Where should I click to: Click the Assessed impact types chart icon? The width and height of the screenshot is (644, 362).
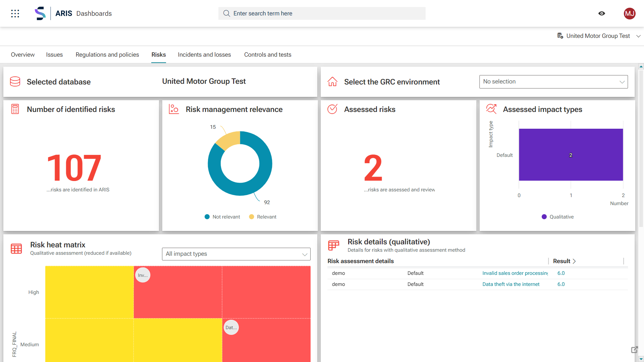point(491,109)
